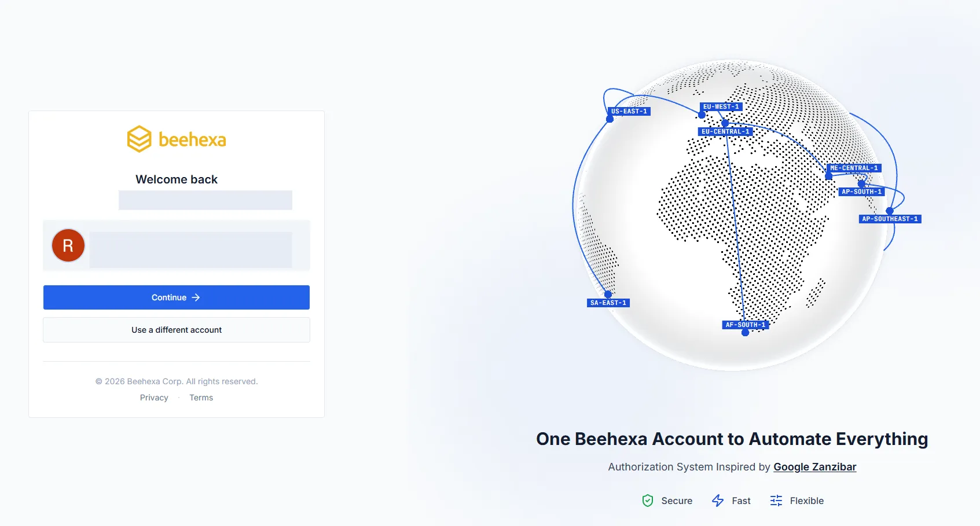Follow the Google Zanzibar link
This screenshot has width=980, height=526.
[x=814, y=467]
